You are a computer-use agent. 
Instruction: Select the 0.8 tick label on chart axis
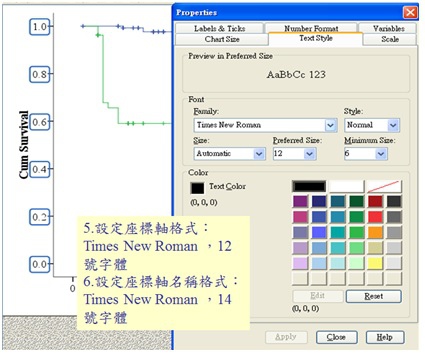(40, 74)
